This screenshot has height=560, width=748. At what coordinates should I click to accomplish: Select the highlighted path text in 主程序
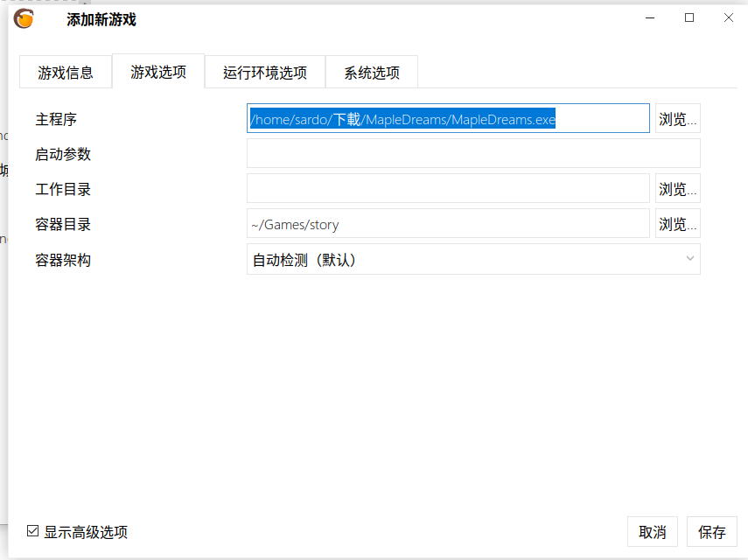[404, 118]
